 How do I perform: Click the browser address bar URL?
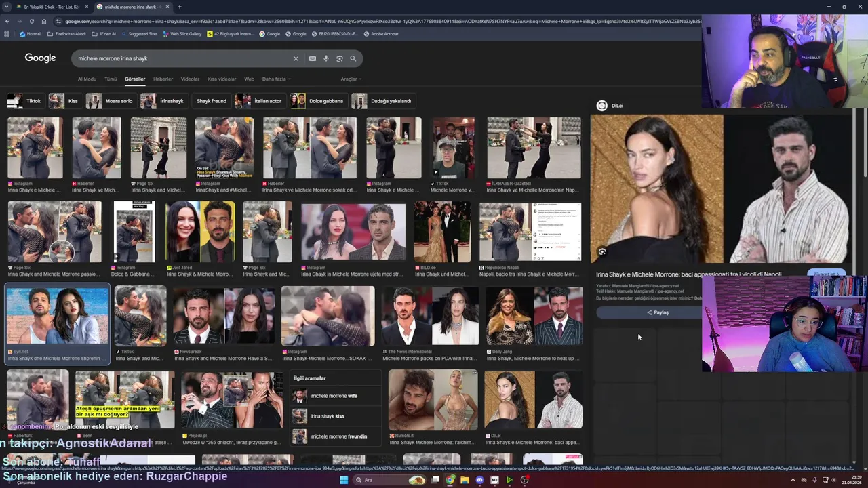coord(380,21)
